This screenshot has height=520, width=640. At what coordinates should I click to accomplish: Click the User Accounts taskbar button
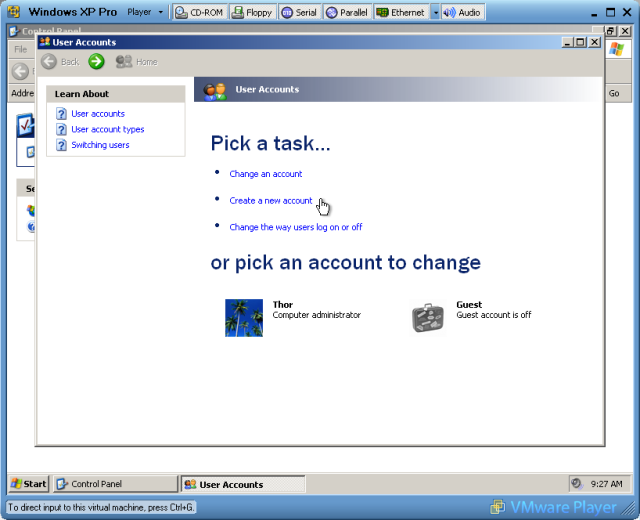pos(243,484)
